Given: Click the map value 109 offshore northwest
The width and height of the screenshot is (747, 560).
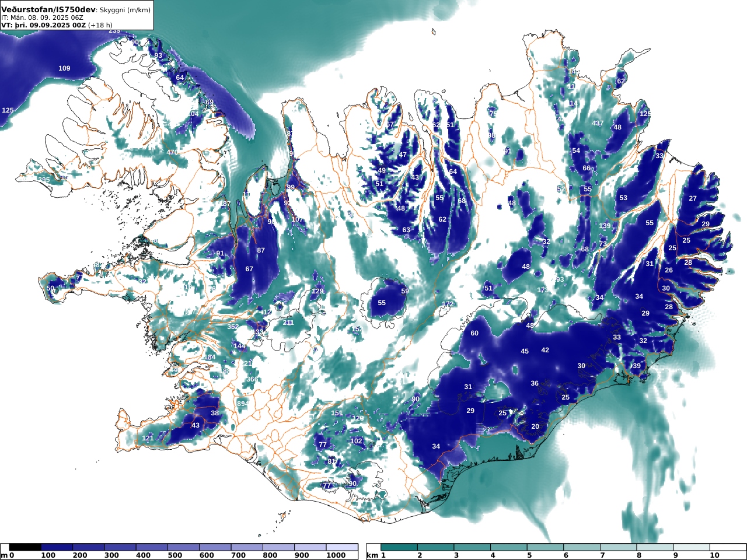Looking at the screenshot, I should pyautogui.click(x=64, y=68).
